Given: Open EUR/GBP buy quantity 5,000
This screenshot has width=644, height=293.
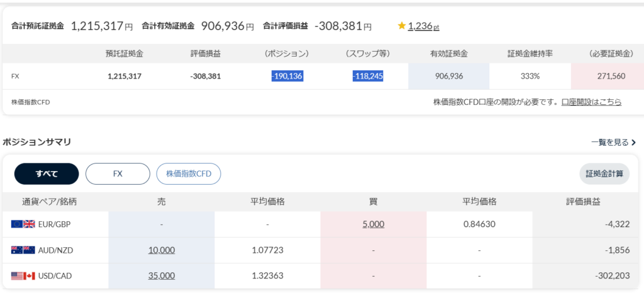Looking at the screenshot, I should pyautogui.click(x=373, y=224).
